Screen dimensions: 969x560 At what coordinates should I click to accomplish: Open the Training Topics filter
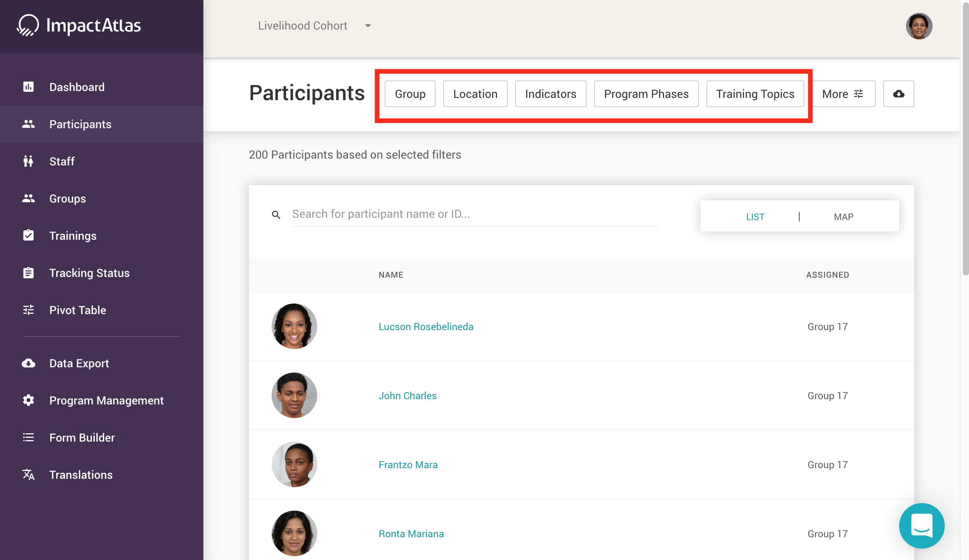[755, 94]
